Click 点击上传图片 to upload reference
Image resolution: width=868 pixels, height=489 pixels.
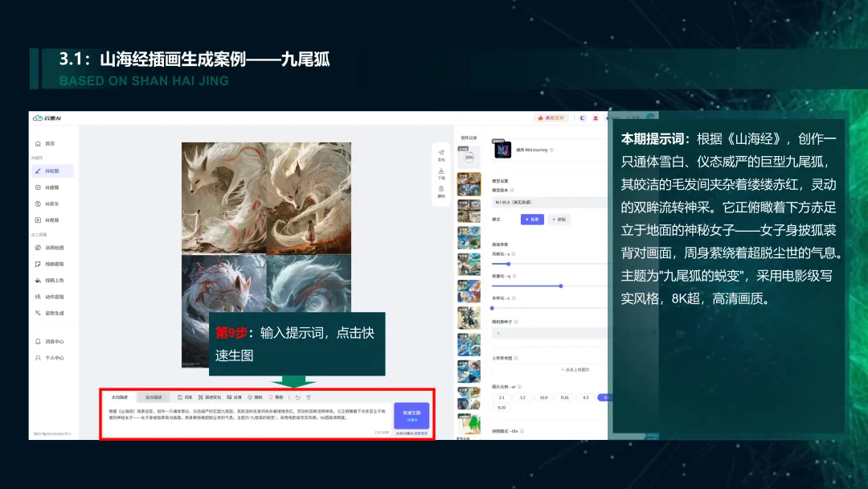pyautogui.click(x=575, y=369)
